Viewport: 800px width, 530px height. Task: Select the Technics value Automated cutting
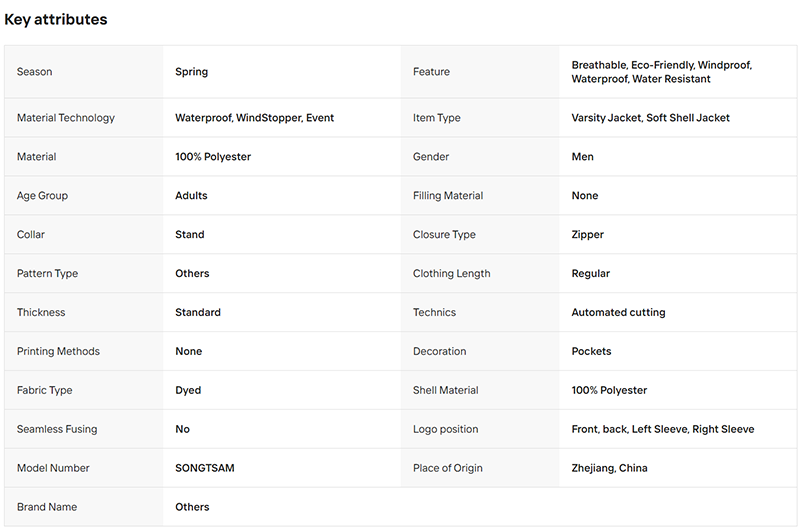[x=618, y=312]
